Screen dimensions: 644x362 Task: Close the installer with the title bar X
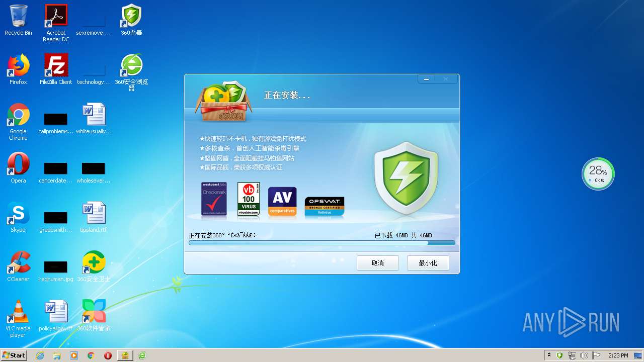click(x=446, y=79)
